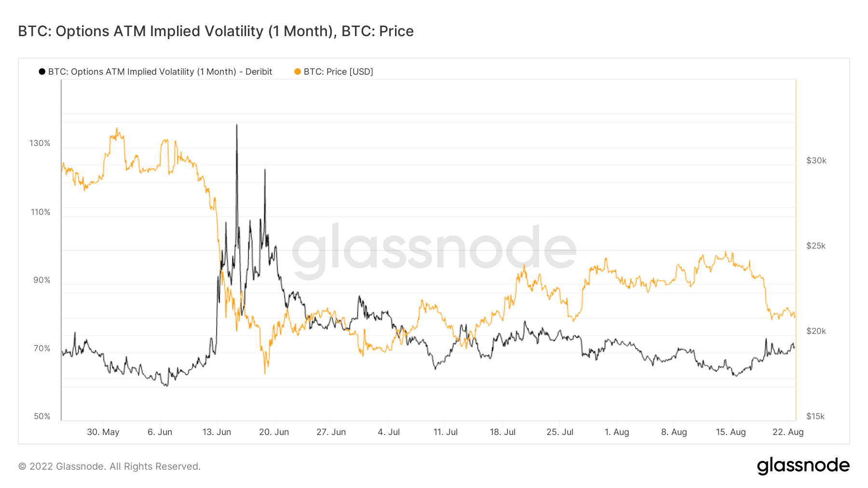Click the 18. Jul x-axis label

click(502, 432)
